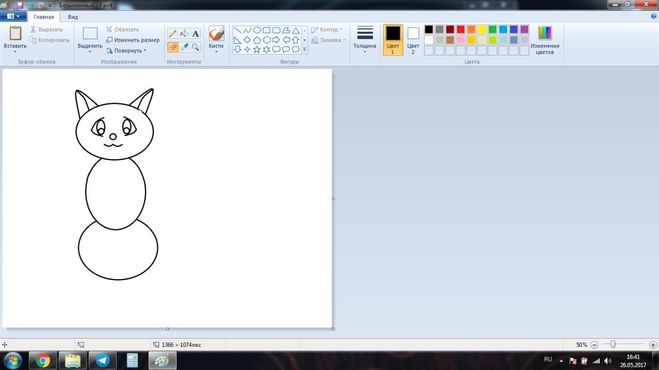Select the Magnifier tool
The width and height of the screenshot is (659, 370).
(195, 47)
